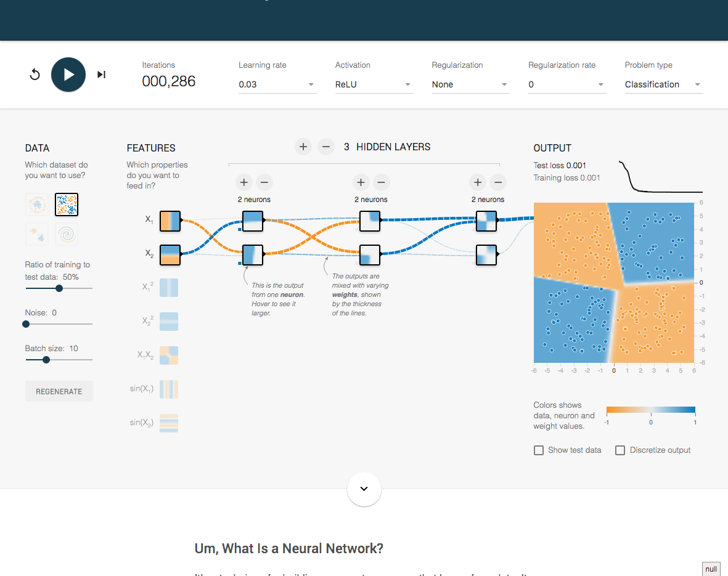Select the circle dataset thumbnail
This screenshot has width=728, height=576.
37,205
